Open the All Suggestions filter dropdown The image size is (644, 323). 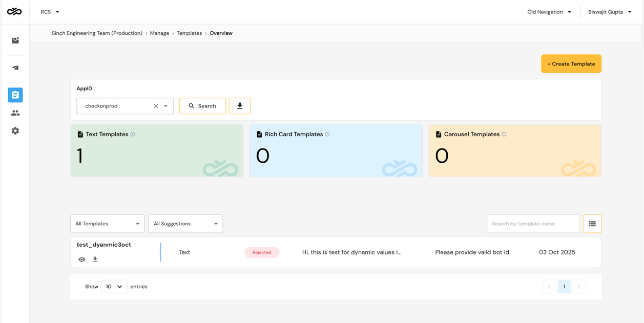(x=185, y=224)
